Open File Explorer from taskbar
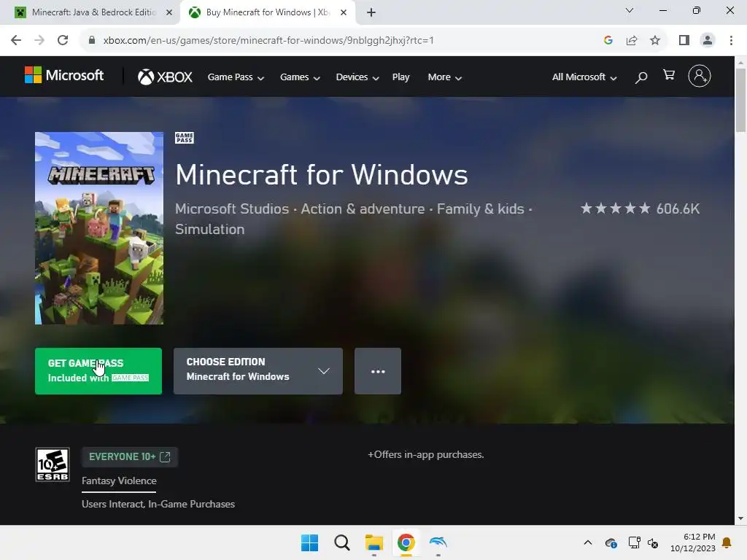The height and width of the screenshot is (560, 747). point(374,542)
